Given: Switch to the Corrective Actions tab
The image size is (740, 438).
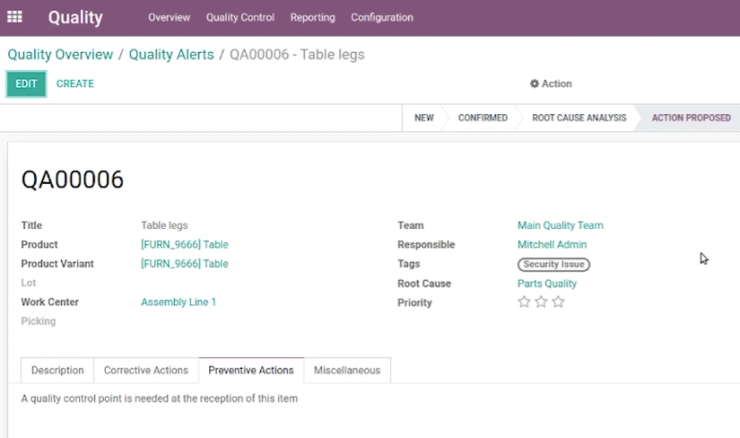Looking at the screenshot, I should (x=146, y=370).
